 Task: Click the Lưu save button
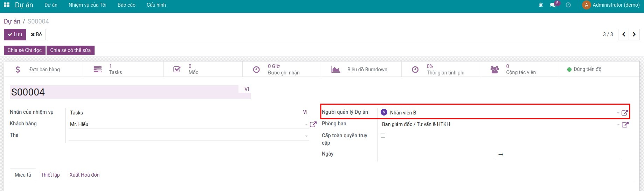point(15,34)
